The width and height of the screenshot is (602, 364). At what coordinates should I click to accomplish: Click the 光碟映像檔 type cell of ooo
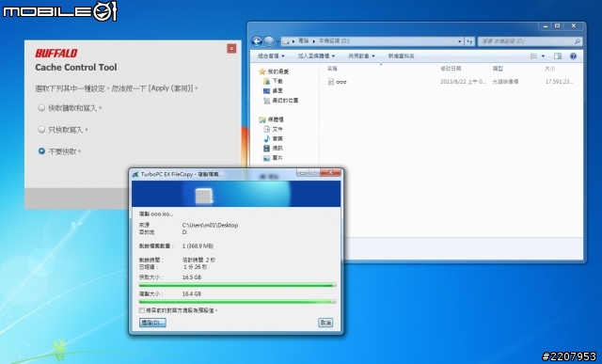(506, 82)
